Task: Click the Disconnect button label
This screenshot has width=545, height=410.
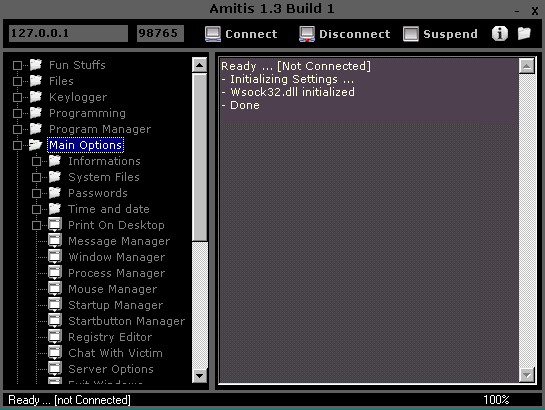Action: coord(355,34)
